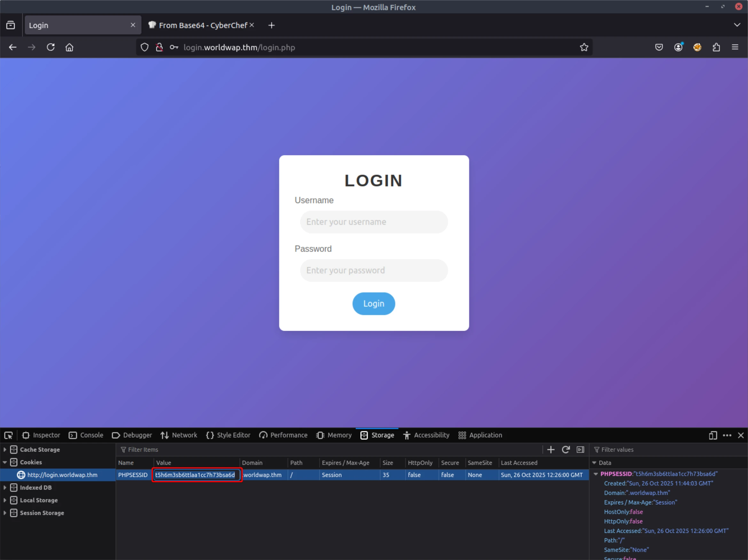Toggle the cookie data sidebar pane
This screenshot has height=560, width=748.
(x=580, y=449)
